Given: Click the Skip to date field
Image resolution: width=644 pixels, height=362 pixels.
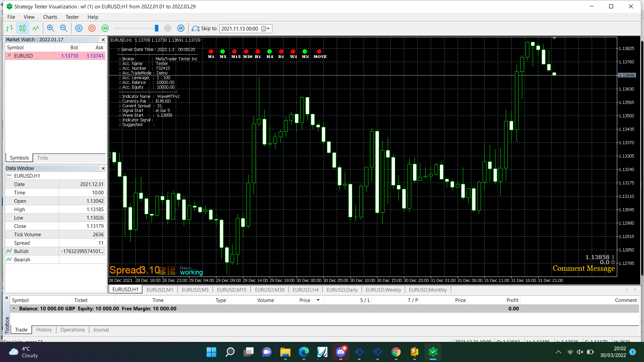Looking at the screenshot, I should coord(240,28).
